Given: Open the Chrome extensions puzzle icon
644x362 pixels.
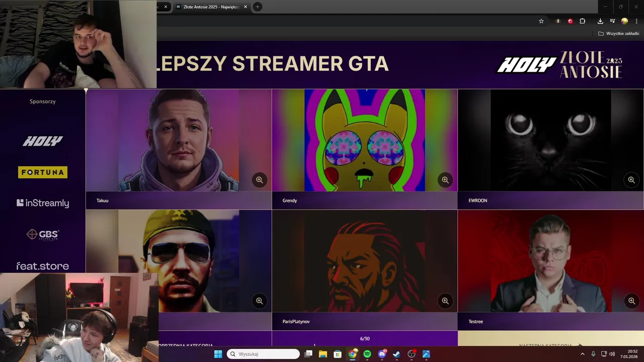Looking at the screenshot, I should pos(583,21).
